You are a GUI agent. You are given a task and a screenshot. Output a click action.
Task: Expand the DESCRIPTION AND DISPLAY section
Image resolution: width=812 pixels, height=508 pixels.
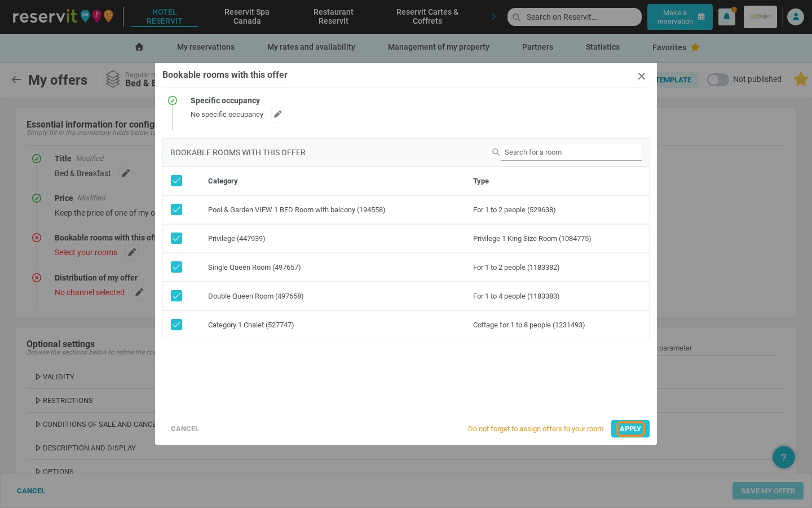pyautogui.click(x=85, y=448)
